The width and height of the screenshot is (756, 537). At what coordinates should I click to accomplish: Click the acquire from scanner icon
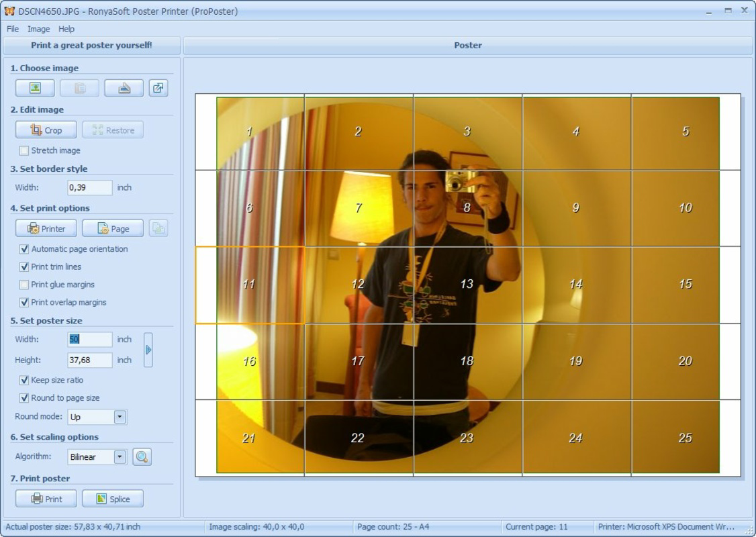coord(124,88)
